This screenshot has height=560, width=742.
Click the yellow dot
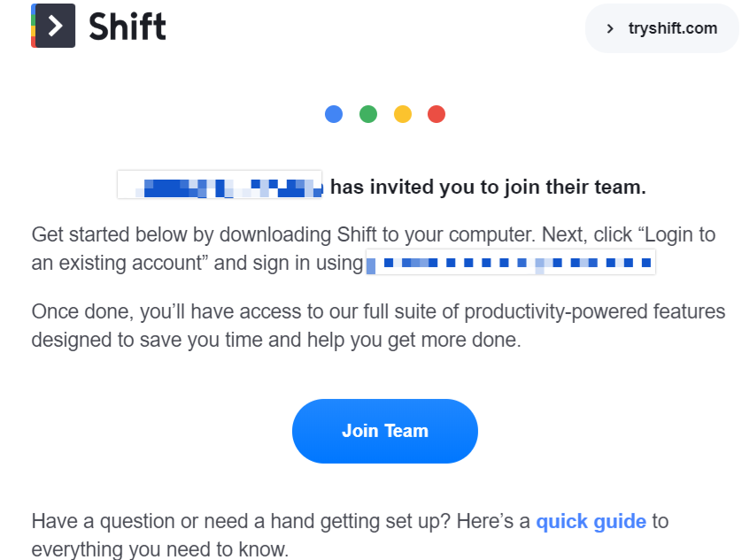[x=403, y=114]
